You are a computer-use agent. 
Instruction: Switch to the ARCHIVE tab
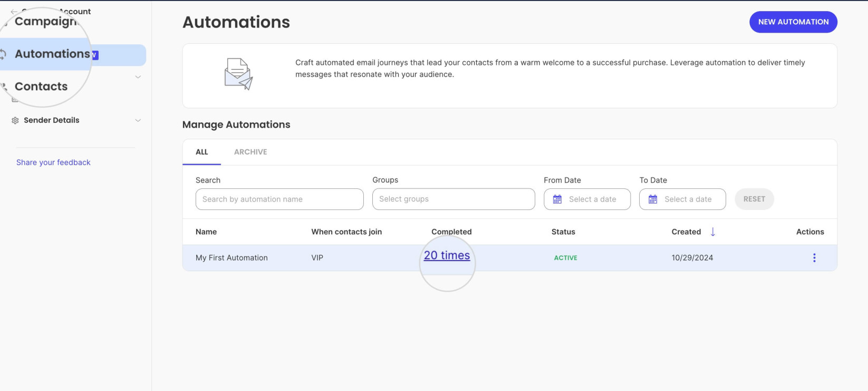coord(250,152)
